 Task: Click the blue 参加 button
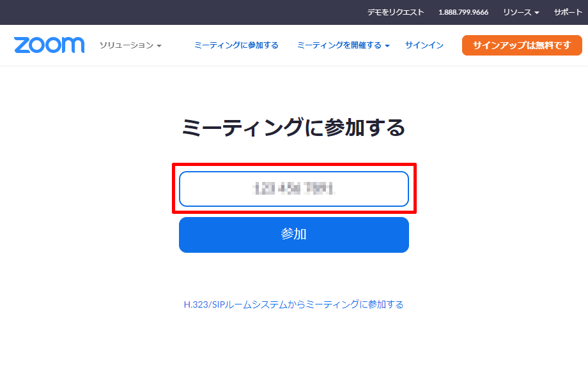click(294, 235)
